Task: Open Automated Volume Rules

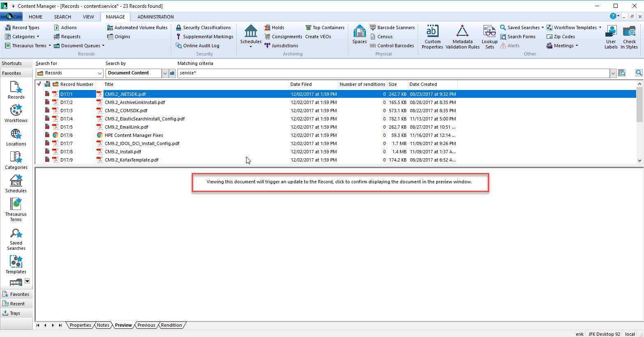Action: [137, 28]
